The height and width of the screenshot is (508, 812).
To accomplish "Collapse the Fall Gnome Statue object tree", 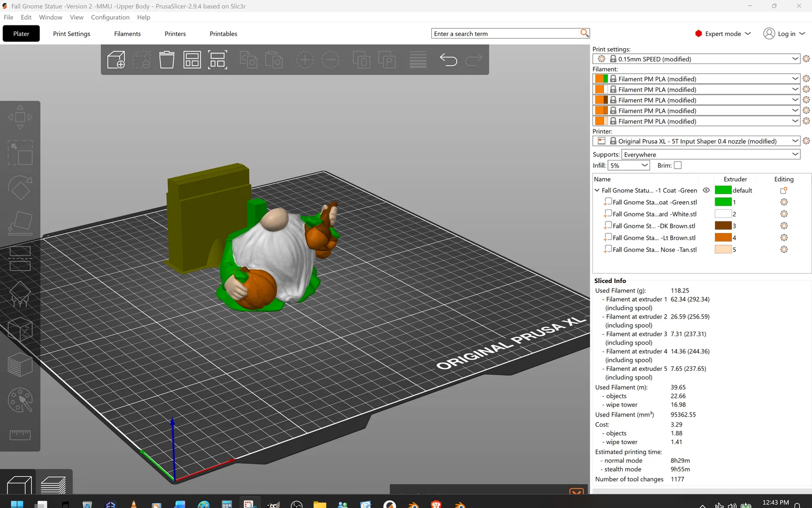I will [597, 190].
